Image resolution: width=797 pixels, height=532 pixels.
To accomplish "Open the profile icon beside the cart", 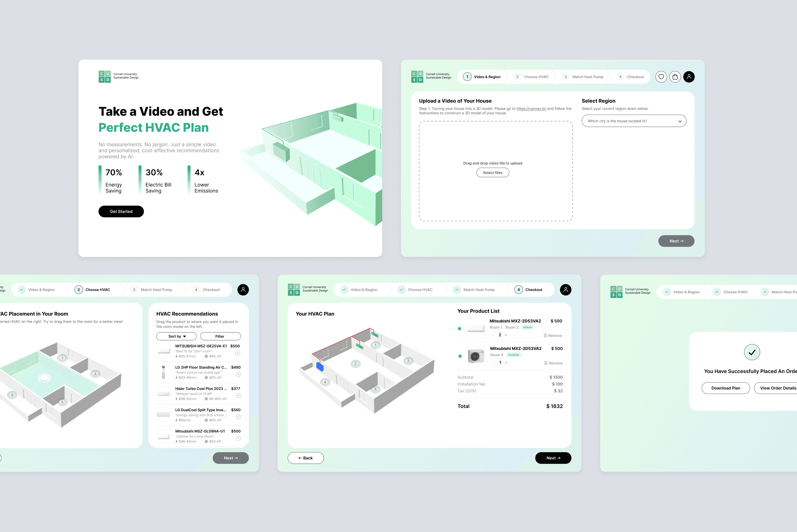I will pyautogui.click(x=689, y=77).
